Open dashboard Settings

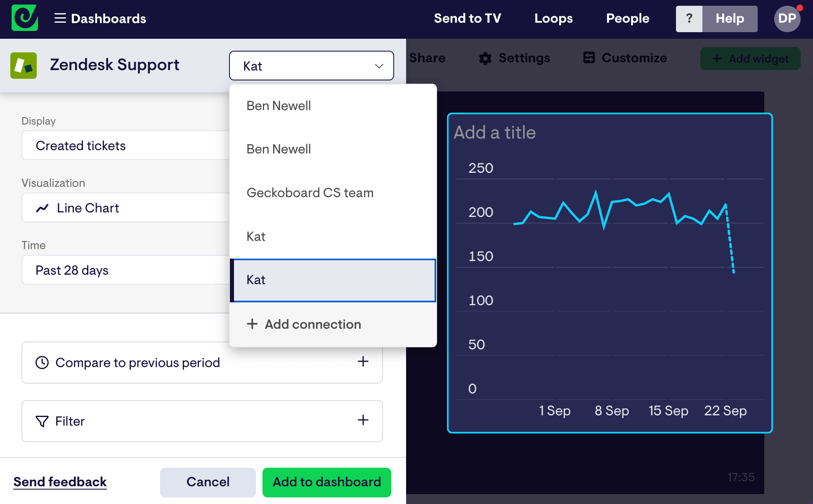tap(515, 58)
